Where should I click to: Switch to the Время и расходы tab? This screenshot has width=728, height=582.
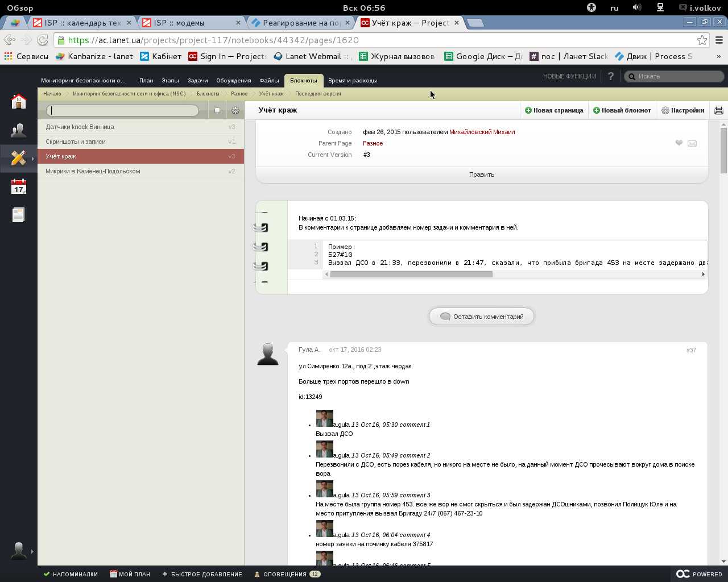(353, 80)
